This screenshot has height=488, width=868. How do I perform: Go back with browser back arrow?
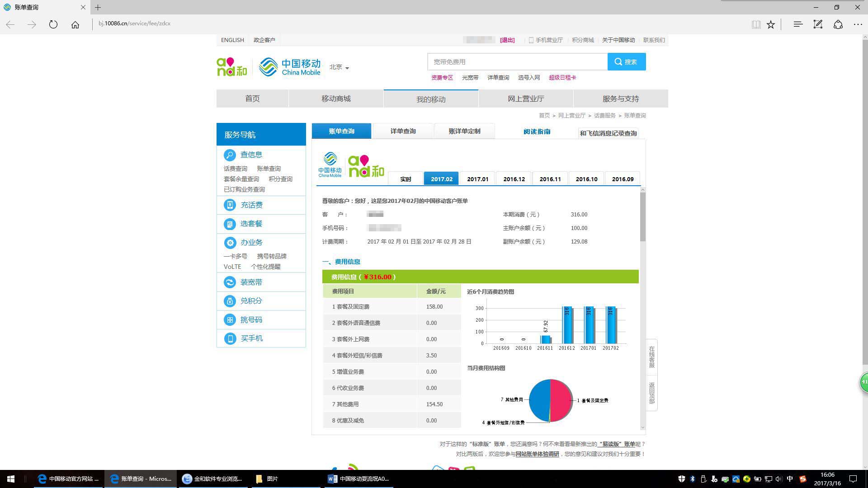pos(10,24)
